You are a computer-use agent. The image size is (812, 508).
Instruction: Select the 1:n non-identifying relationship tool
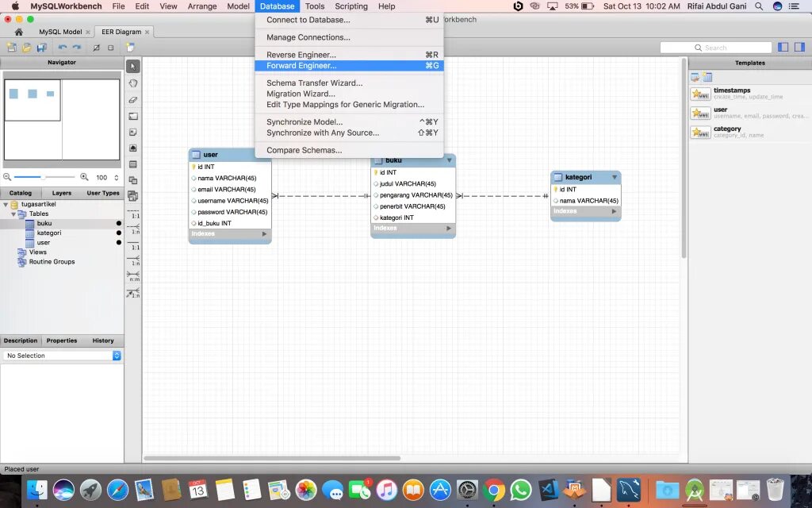[133, 229]
